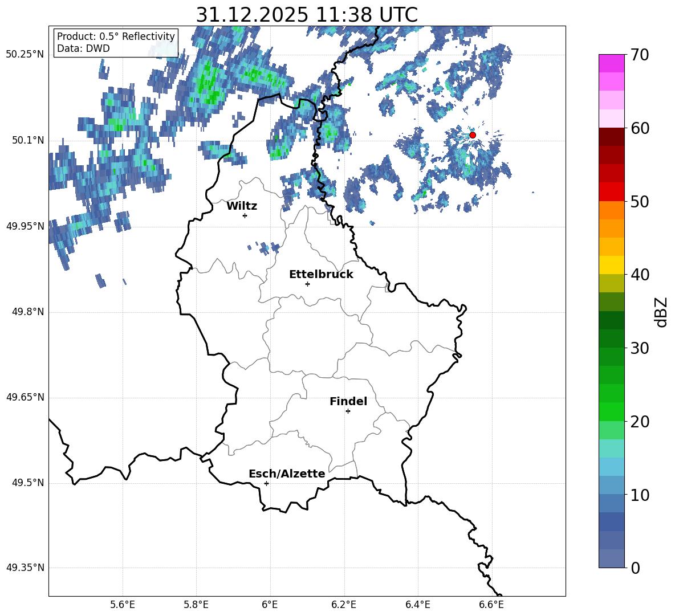Click the Wiltz station cross marker
The width and height of the screenshot is (675, 616).
245,215
